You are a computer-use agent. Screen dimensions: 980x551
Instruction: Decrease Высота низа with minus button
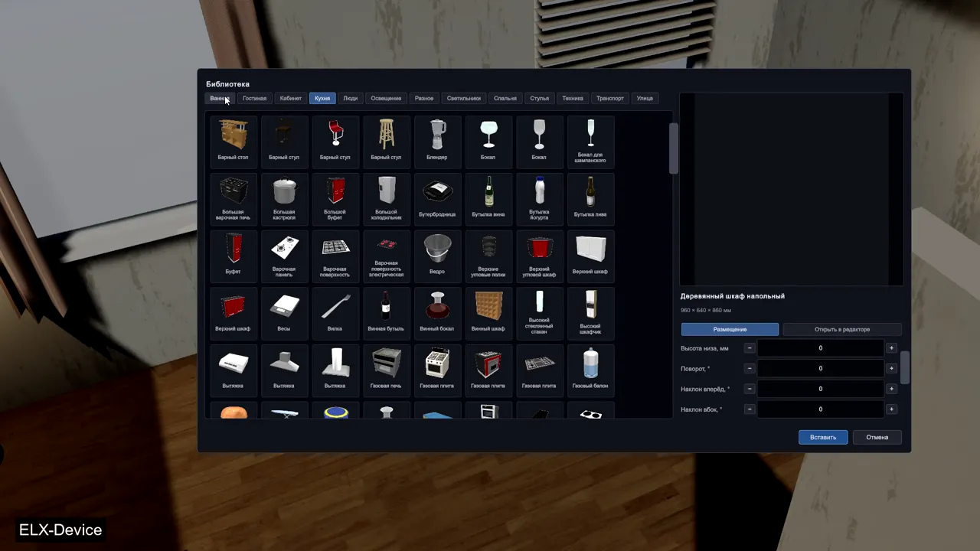pyautogui.click(x=750, y=348)
